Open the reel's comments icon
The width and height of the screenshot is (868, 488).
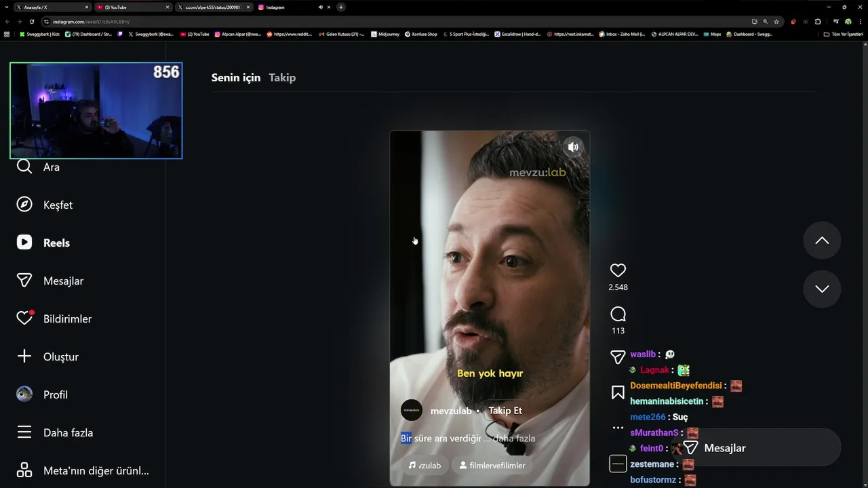click(618, 314)
